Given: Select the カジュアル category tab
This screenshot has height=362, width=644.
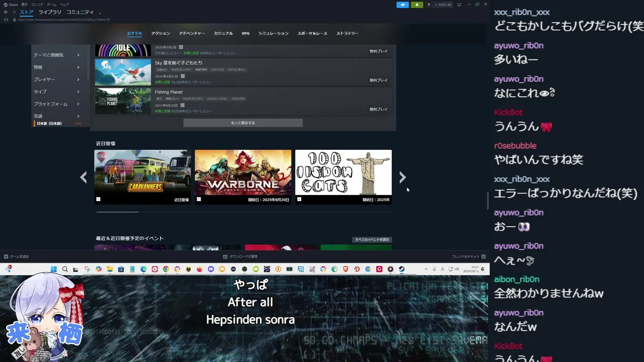Looking at the screenshot, I should point(223,33).
